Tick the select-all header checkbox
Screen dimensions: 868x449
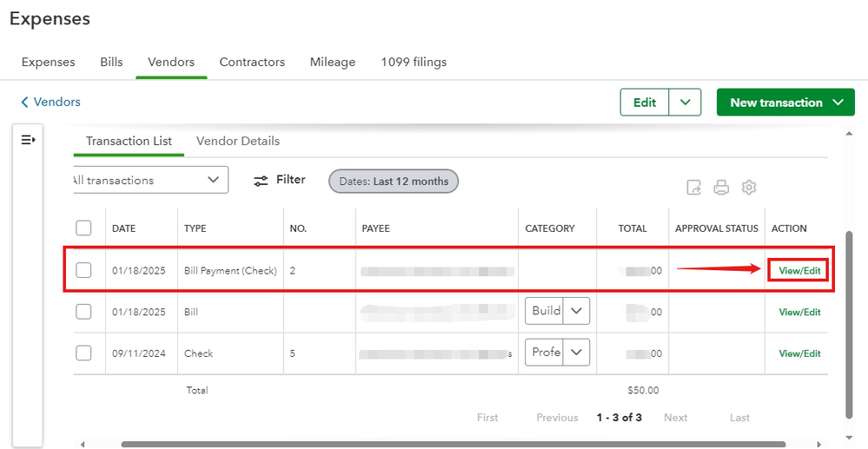(x=83, y=228)
